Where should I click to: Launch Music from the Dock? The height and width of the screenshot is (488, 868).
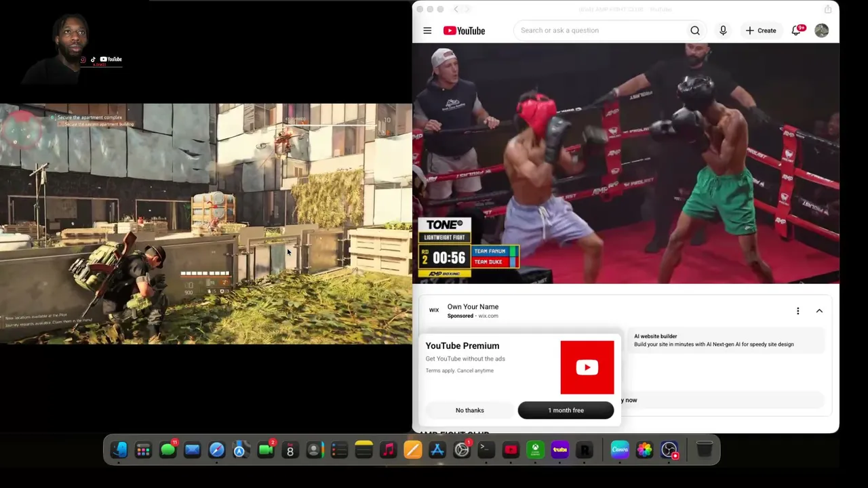[x=388, y=449]
